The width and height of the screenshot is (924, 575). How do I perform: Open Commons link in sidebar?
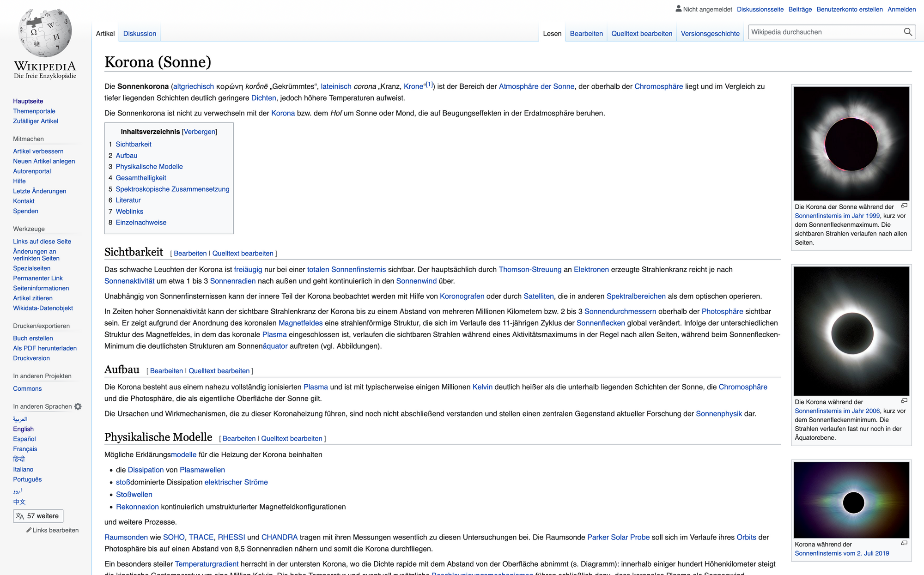coord(27,388)
